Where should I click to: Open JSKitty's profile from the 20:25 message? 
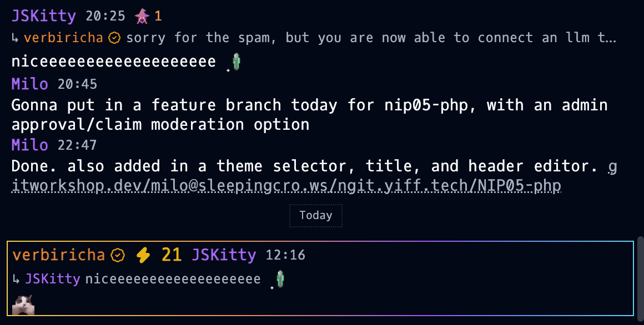pos(43,16)
